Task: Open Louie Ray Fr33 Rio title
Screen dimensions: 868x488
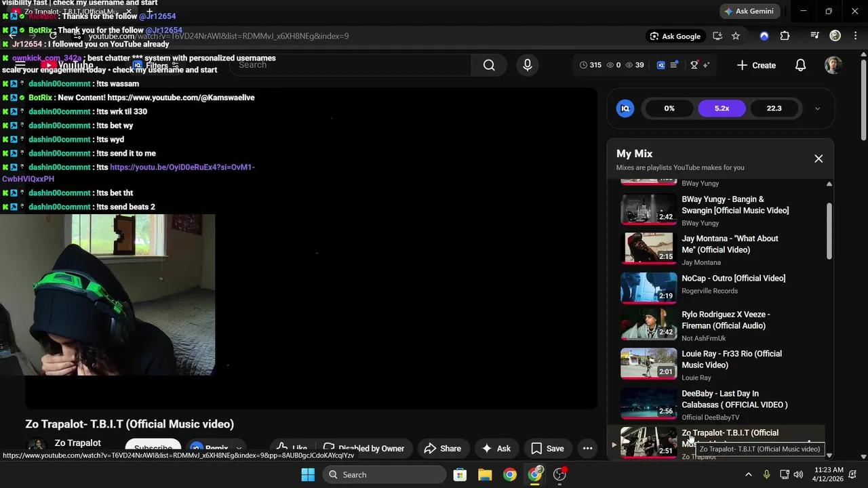Action: tap(732, 359)
